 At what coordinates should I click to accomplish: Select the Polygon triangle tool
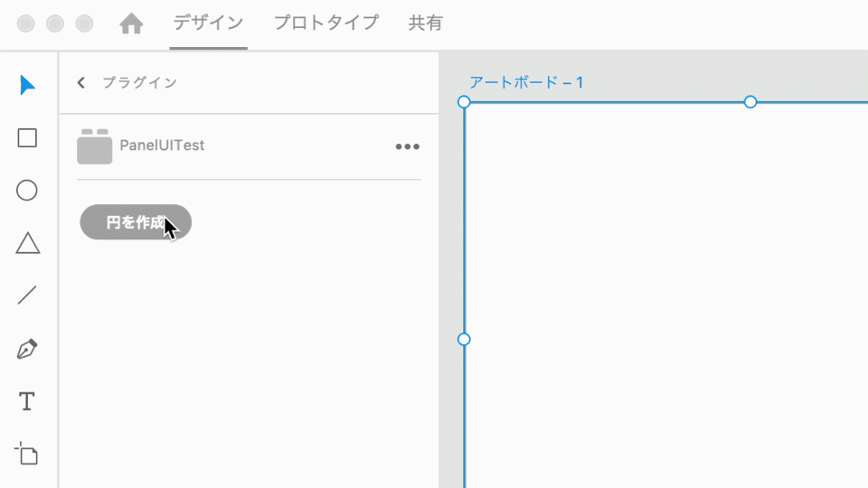point(28,243)
